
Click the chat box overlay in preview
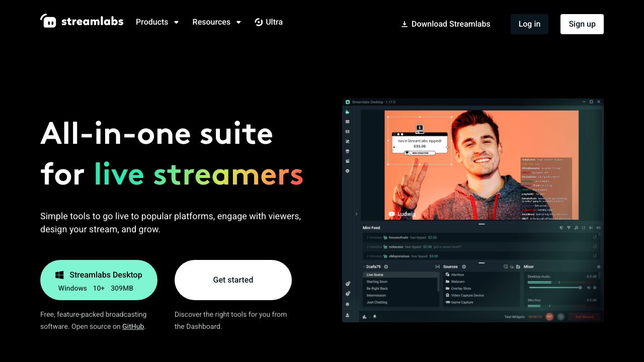tap(546, 188)
